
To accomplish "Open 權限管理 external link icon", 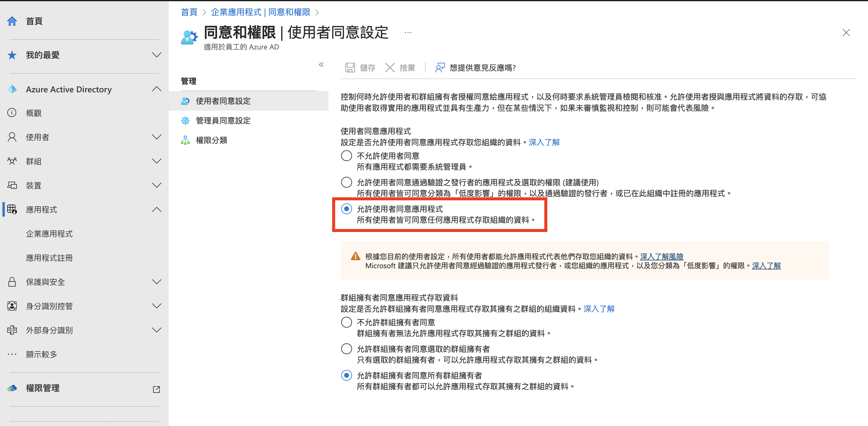I will pyautogui.click(x=156, y=389).
